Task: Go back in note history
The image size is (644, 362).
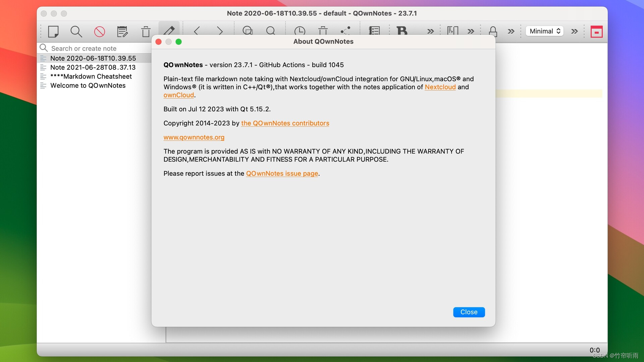Action: (197, 31)
